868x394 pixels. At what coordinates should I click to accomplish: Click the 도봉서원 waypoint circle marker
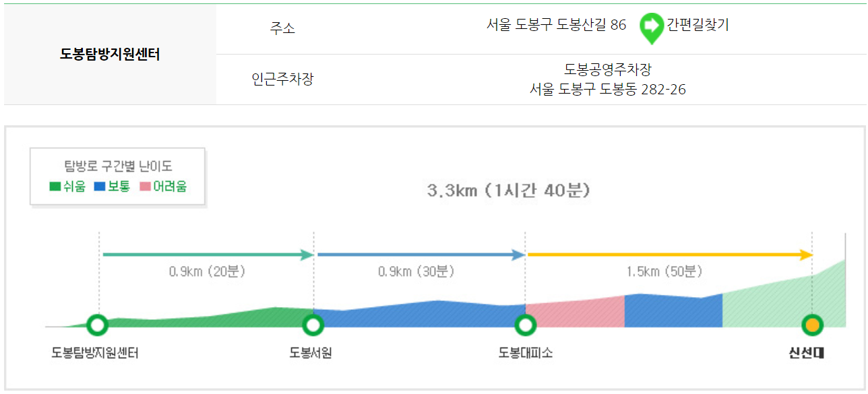[x=313, y=325]
